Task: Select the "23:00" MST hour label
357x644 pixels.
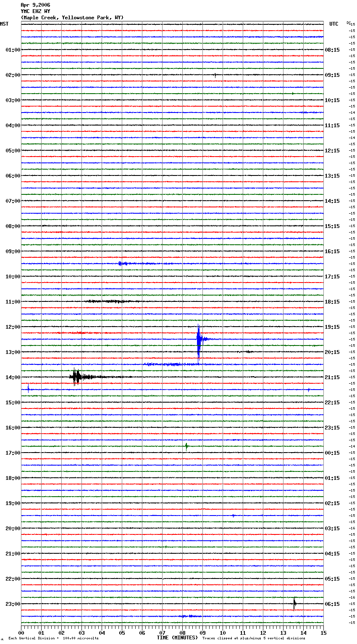Action: (13, 604)
